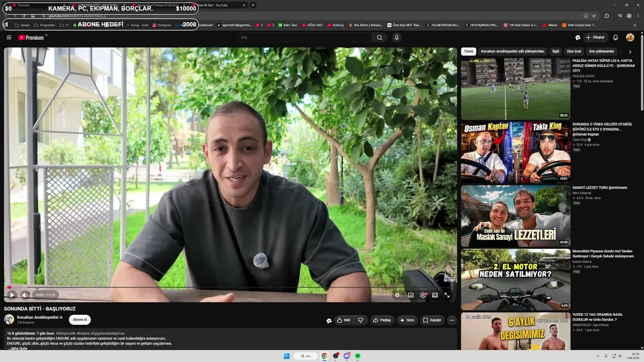Open Osman Kaptan Takla King thumbnail
Screen dimensions: 644x362
[x=516, y=152]
